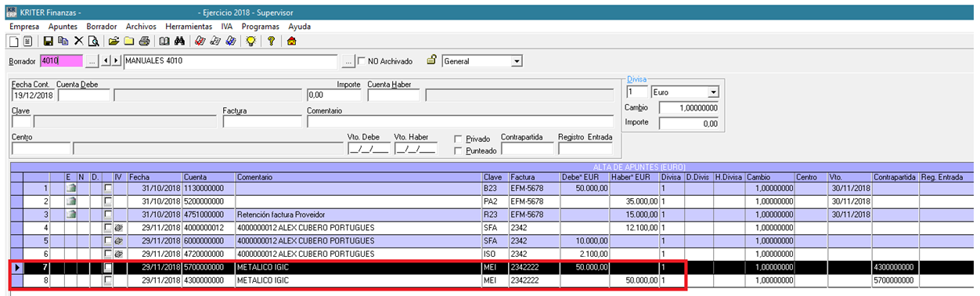This screenshot has width=980, height=296.
Task: Open help with yellow question mark icon
Action: pyautogui.click(x=271, y=41)
